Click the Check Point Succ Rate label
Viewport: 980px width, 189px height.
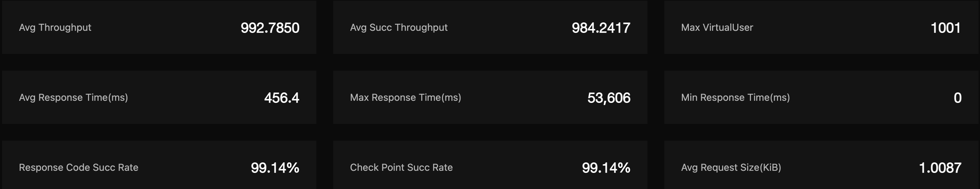click(401, 167)
